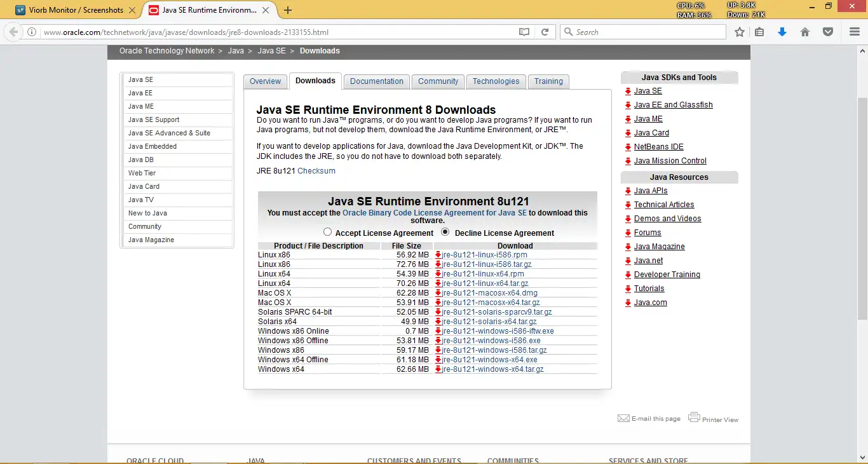The width and height of the screenshot is (868, 464).
Task: Switch to the Documentation tab
Action: click(x=377, y=81)
